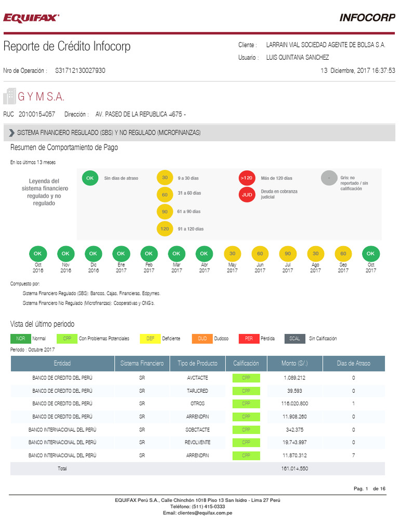Select the Jun 2017 status circle showing 60
Screen dimensions: 399x532
pyautogui.click(x=260, y=254)
